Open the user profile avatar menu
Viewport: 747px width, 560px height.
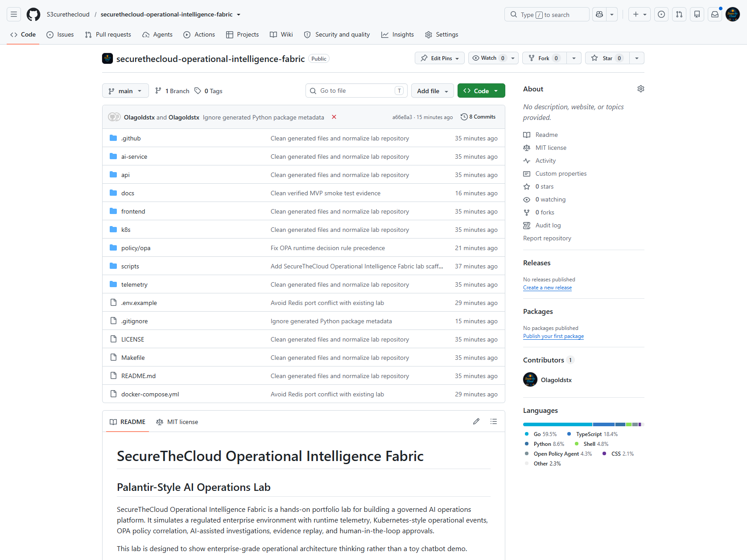(x=733, y=14)
